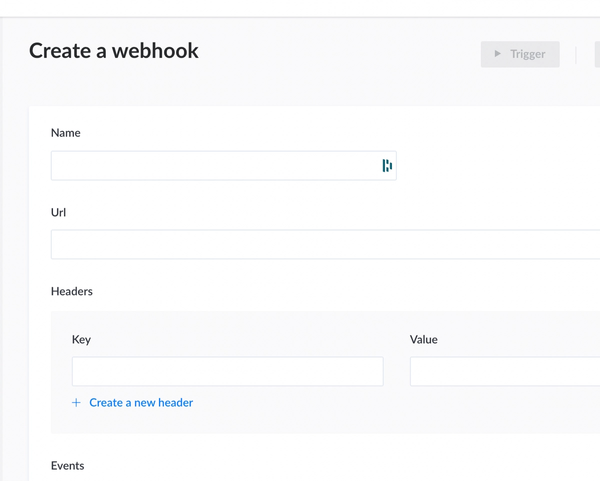Click the Value column label
The width and height of the screenshot is (600, 481).
424,339
